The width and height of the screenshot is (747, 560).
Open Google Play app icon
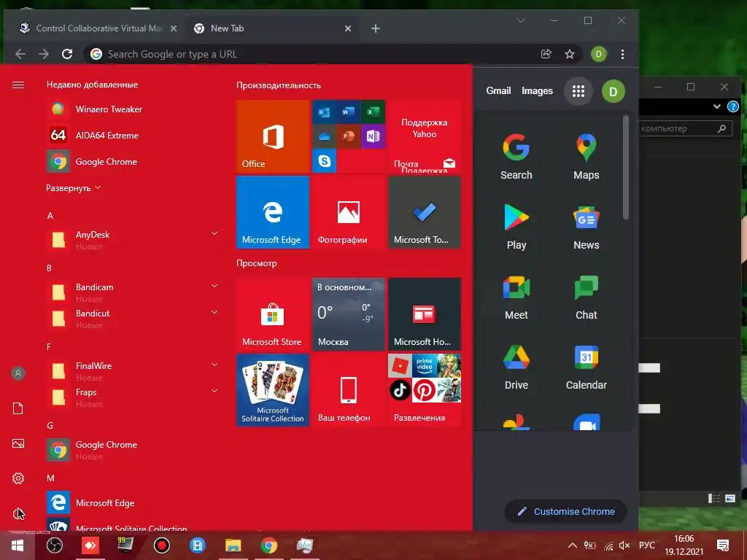click(x=516, y=227)
